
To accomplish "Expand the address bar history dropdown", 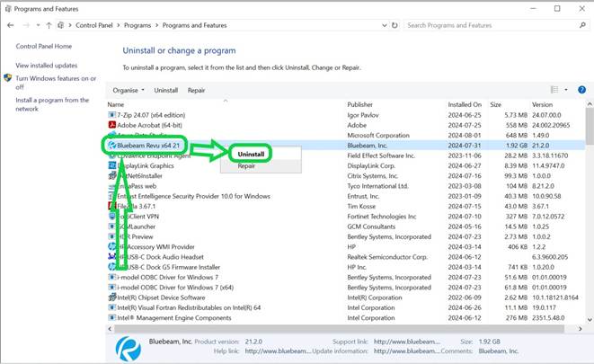I will (x=384, y=25).
